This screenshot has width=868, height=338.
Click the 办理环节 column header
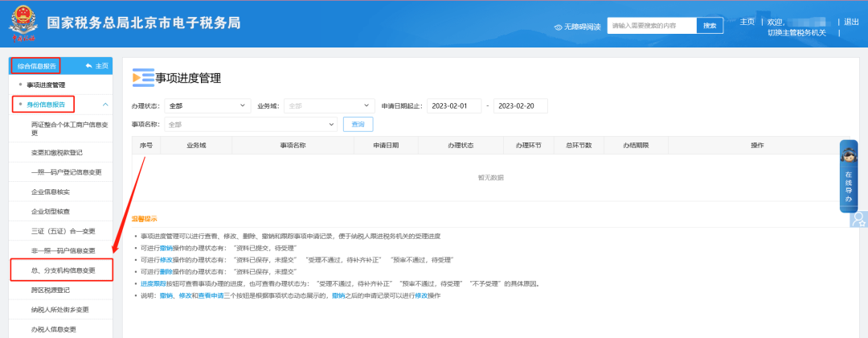tap(528, 145)
